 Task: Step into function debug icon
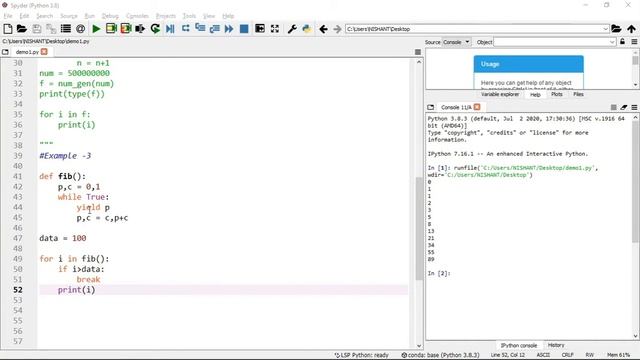200,28
